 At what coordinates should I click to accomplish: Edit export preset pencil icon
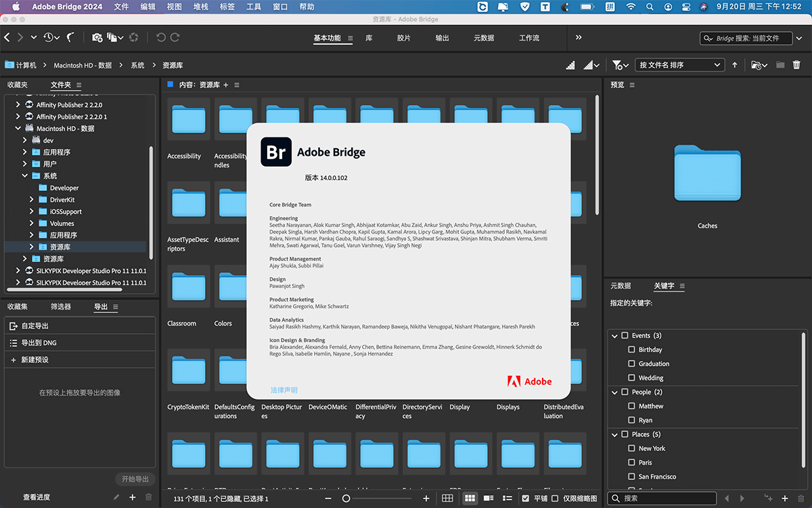(116, 497)
